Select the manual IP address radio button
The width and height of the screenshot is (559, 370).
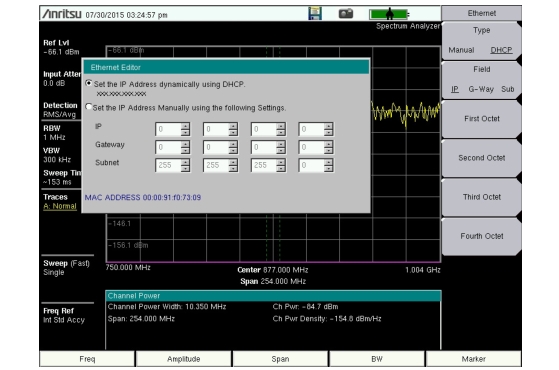point(89,107)
